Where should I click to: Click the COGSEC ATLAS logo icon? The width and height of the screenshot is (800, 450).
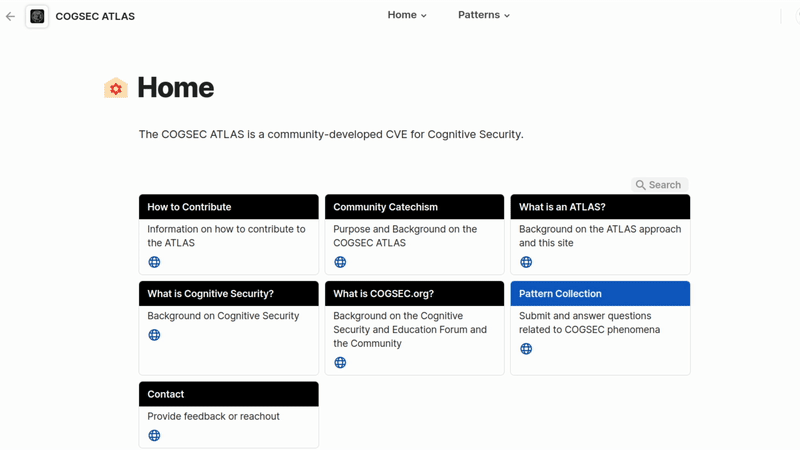pyautogui.click(x=37, y=16)
